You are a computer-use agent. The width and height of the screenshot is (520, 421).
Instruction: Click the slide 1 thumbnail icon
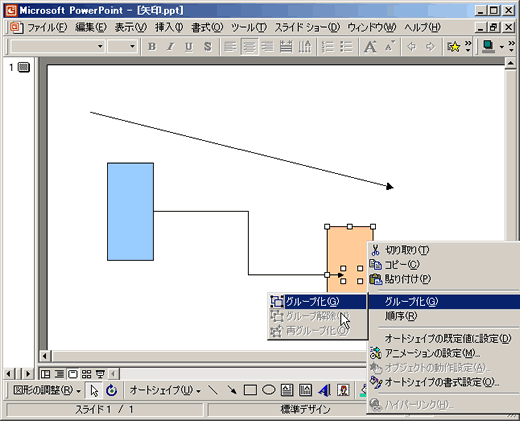click(x=24, y=67)
